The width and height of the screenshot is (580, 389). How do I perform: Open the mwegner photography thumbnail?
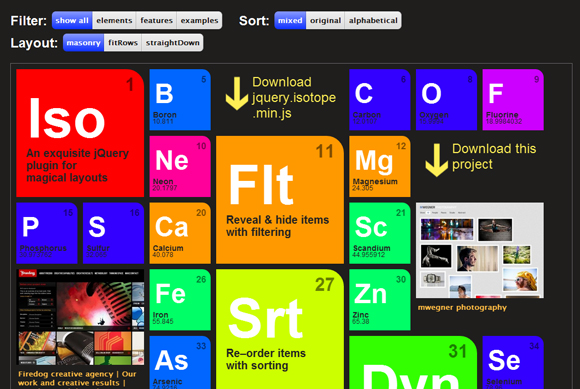click(480, 250)
